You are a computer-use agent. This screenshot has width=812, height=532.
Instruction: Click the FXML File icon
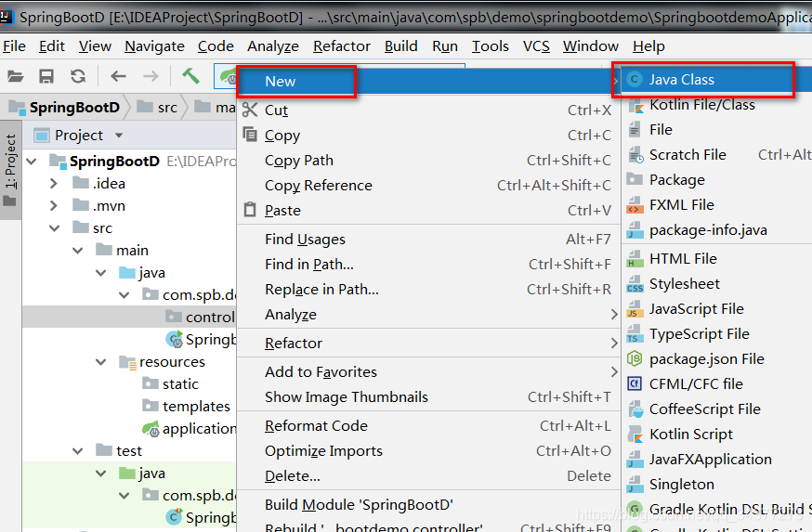(x=635, y=205)
